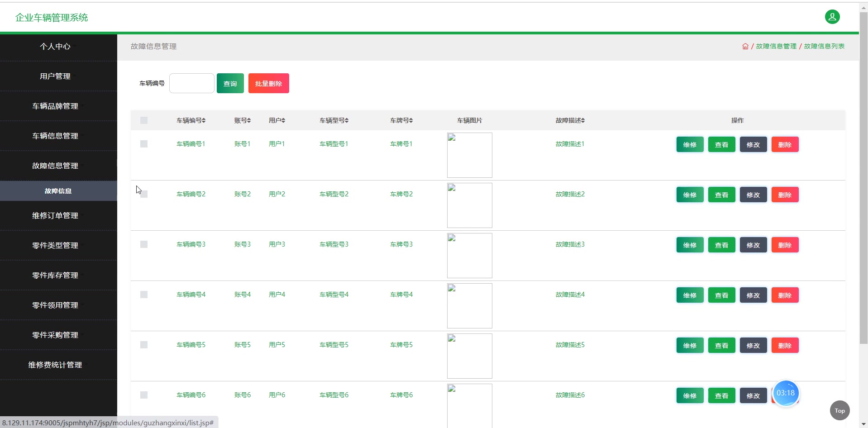Open the user profile avatar icon

832,17
